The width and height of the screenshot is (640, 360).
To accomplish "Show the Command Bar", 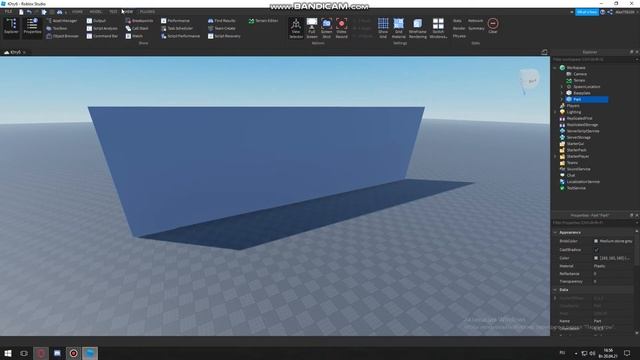I will [x=102, y=36].
